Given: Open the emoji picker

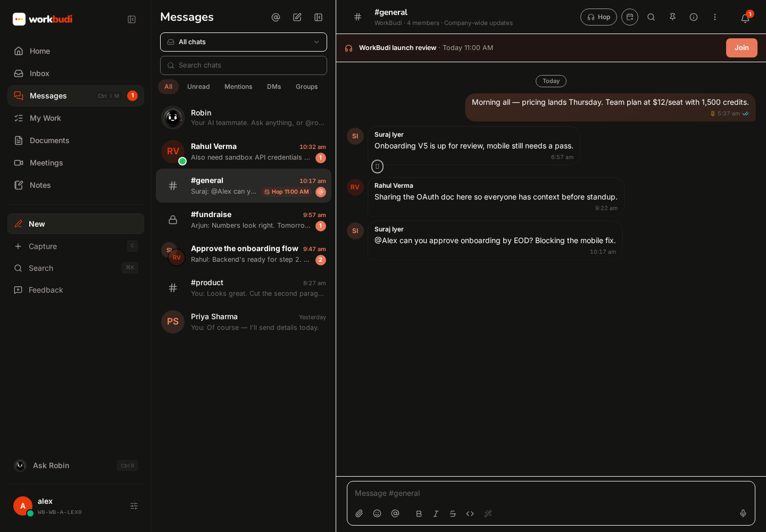Looking at the screenshot, I should click(x=377, y=513).
